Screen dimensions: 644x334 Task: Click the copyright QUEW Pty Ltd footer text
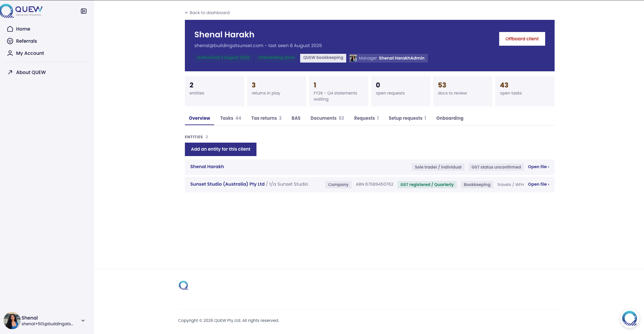pos(229,321)
